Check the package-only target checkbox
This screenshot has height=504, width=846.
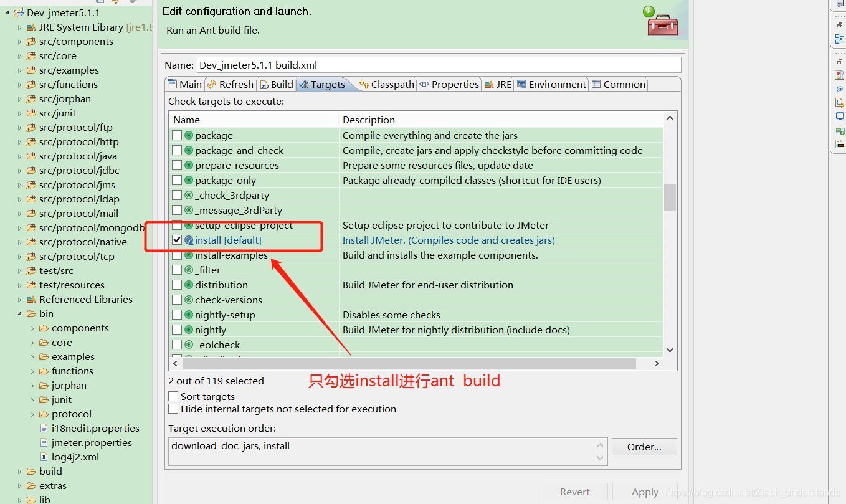[177, 180]
